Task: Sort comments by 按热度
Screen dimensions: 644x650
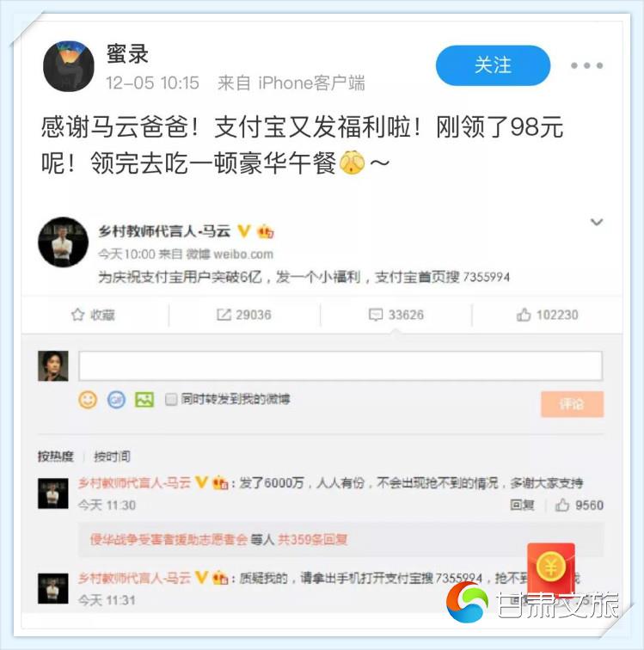Action: pos(56,457)
